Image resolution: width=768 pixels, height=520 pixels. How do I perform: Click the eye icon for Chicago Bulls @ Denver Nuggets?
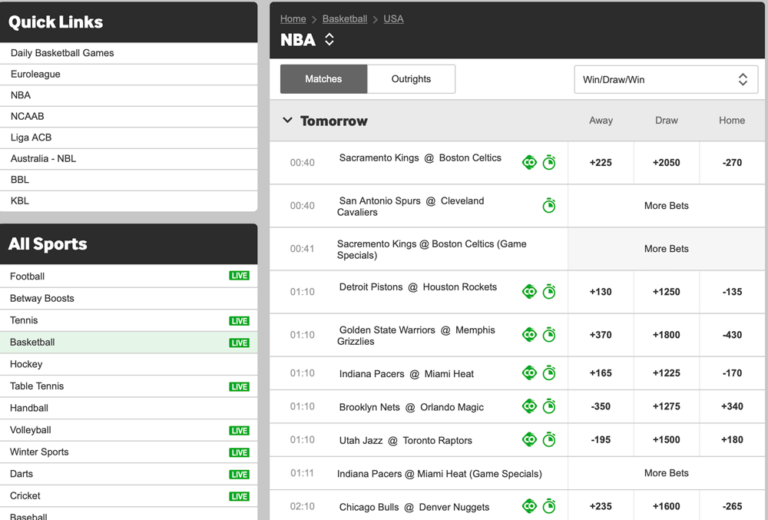(x=529, y=506)
